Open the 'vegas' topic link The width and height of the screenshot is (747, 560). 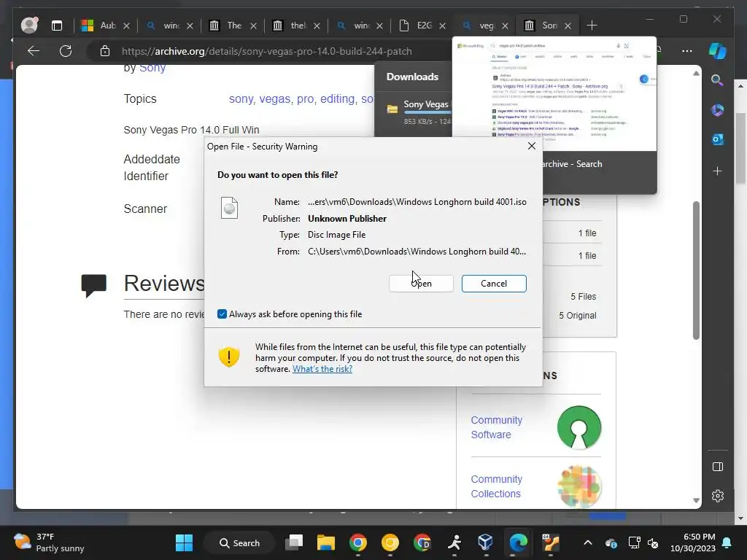pos(275,98)
